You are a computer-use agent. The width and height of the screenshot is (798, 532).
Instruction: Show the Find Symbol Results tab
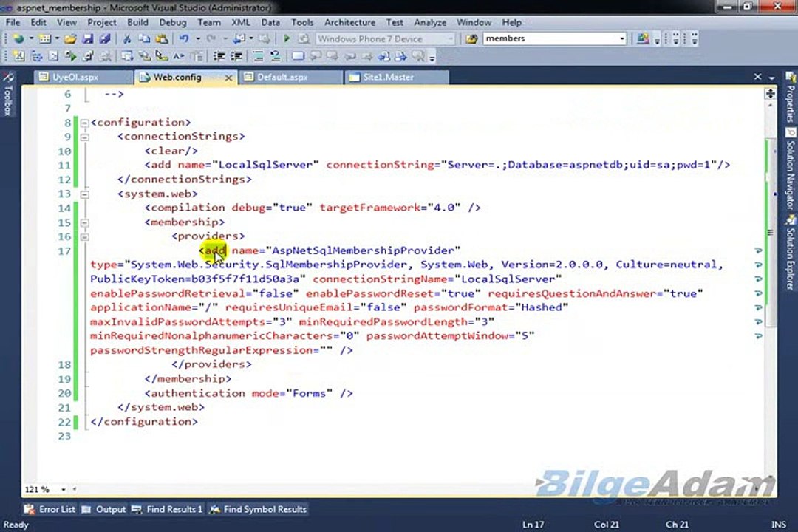pos(259,509)
